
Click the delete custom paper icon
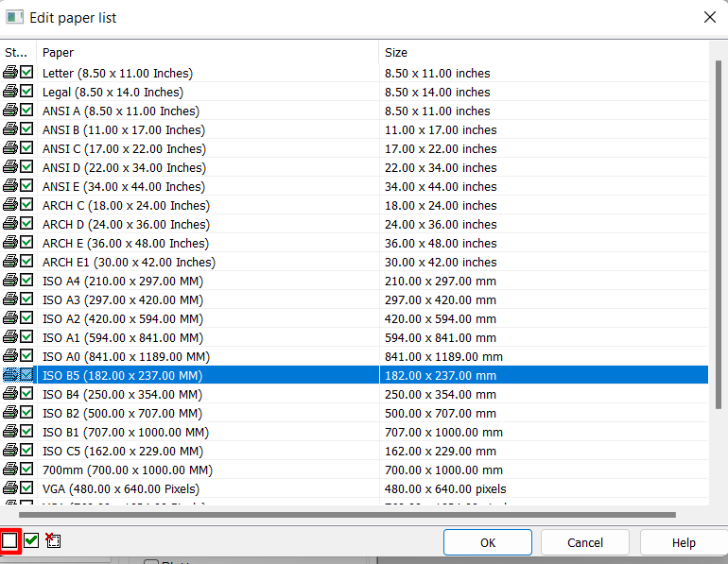(x=53, y=540)
